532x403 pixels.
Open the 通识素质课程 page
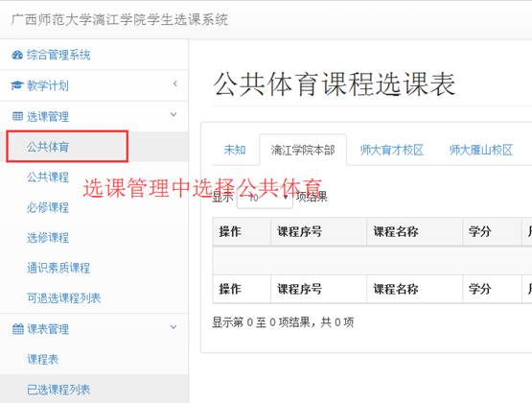[58, 268]
